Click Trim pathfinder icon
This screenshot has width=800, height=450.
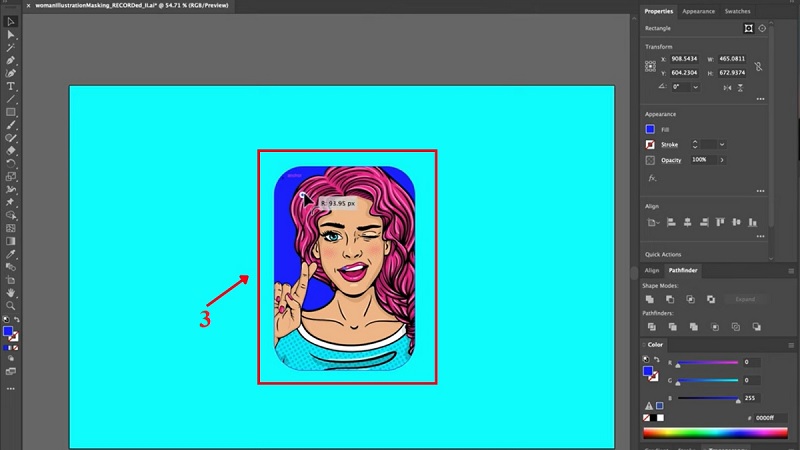click(x=672, y=327)
